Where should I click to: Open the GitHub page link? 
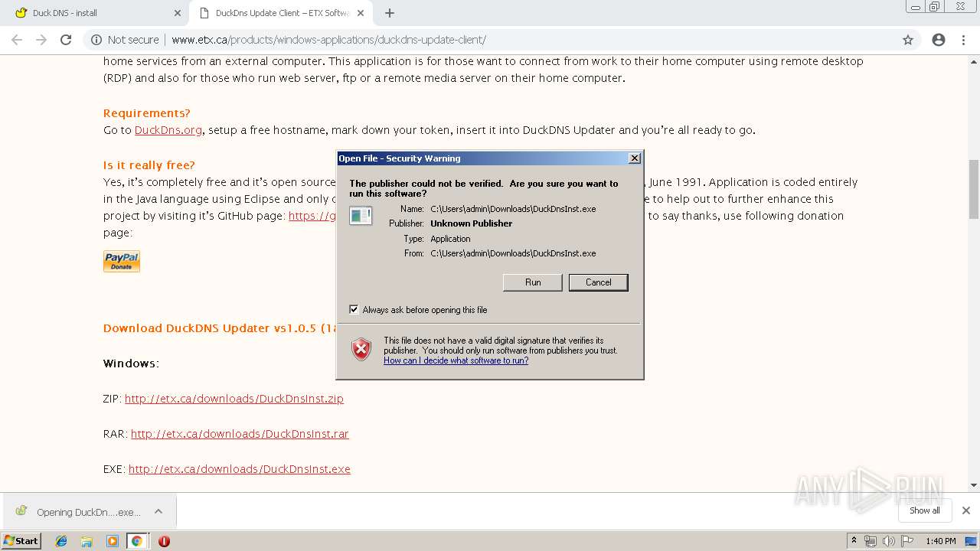click(x=312, y=216)
